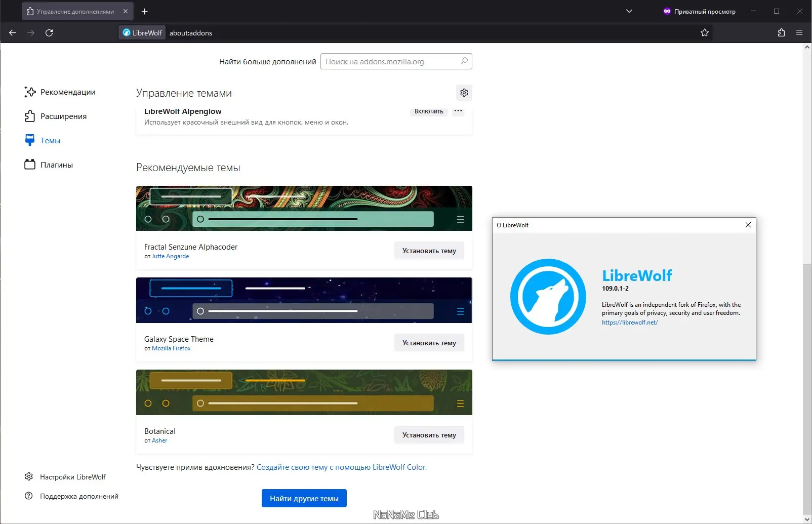
Task: Expand the list all tabs chevron
Action: pos(629,11)
